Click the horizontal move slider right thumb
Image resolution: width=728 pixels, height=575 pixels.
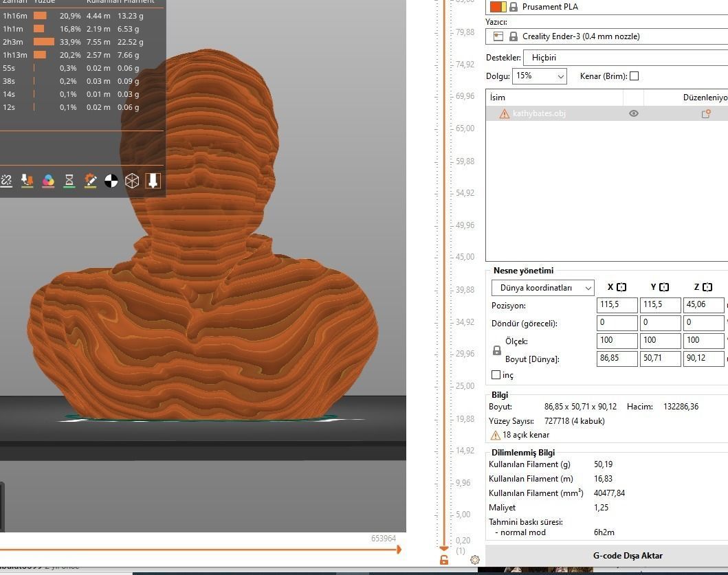pyautogui.click(x=399, y=550)
